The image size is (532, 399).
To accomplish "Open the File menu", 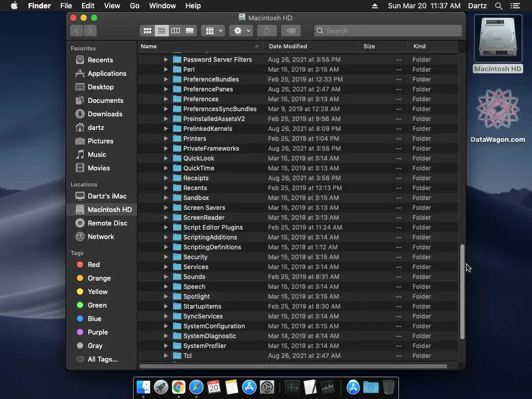I will 66,6.
